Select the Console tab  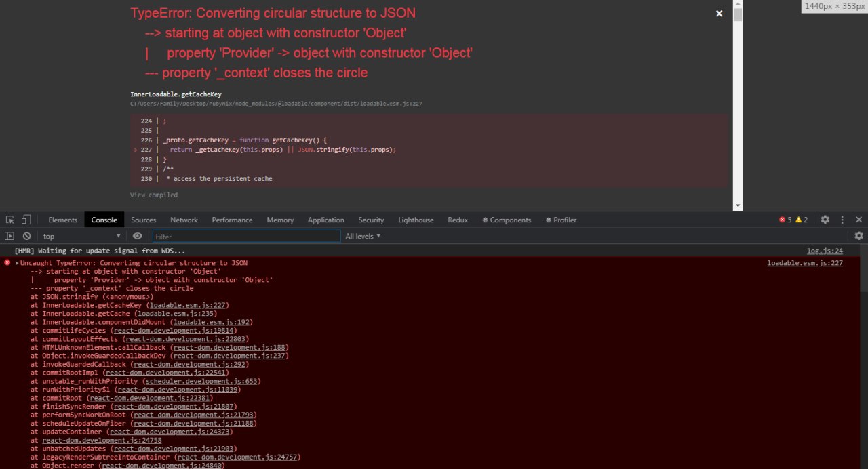tap(104, 220)
